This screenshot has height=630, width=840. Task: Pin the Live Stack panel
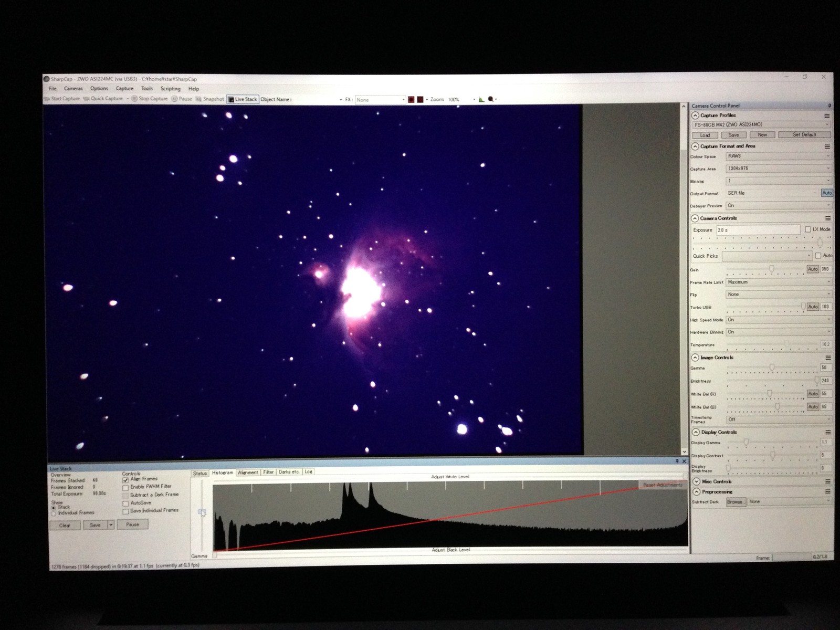click(677, 461)
